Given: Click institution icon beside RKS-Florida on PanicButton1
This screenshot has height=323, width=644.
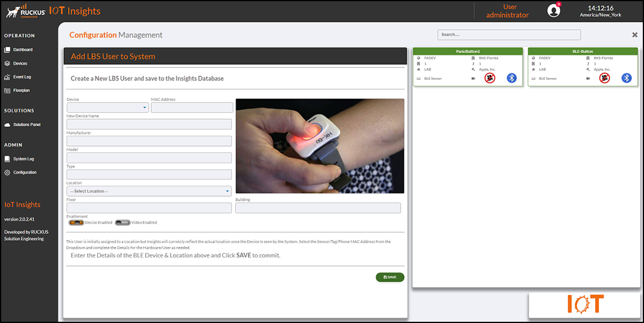Looking at the screenshot, I should click(x=473, y=58).
